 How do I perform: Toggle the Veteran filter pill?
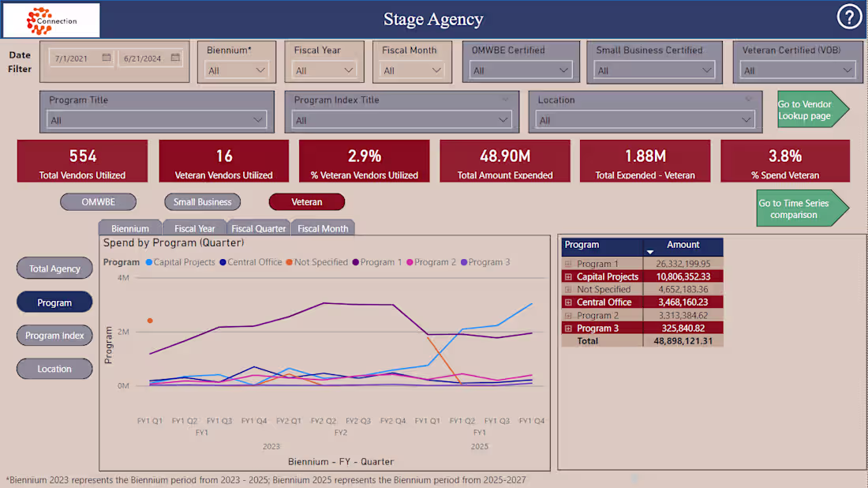coord(306,201)
